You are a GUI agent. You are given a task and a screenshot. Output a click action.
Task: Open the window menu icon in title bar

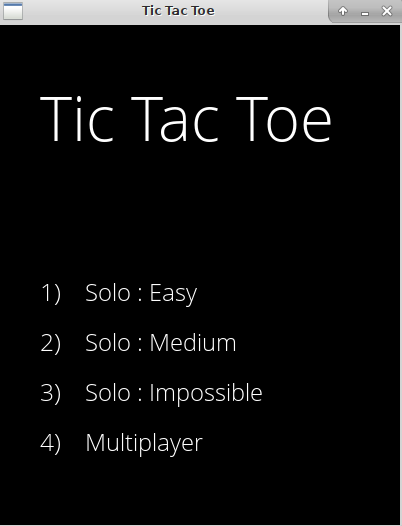[x=13, y=11]
